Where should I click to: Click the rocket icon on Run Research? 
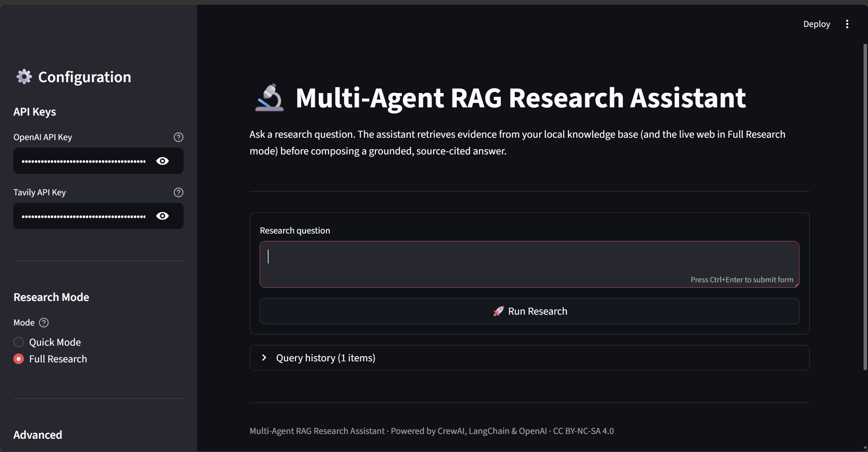click(498, 311)
